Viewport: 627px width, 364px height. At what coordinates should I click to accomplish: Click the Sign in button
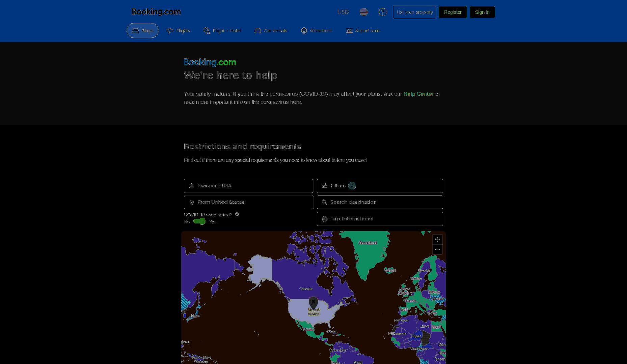(482, 12)
